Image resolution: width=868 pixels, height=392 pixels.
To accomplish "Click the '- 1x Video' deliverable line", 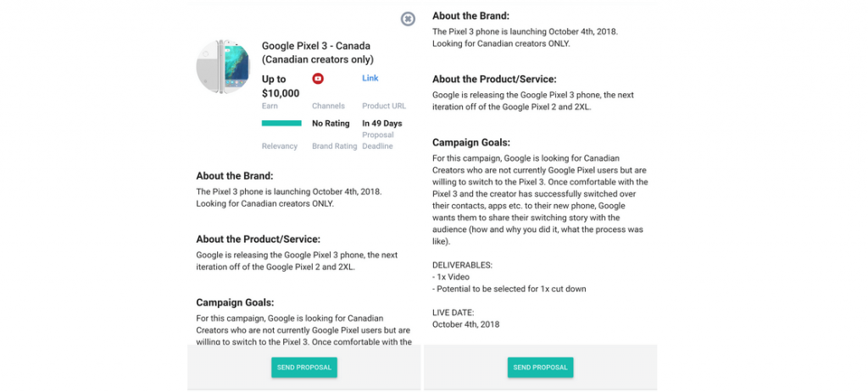I will click(x=451, y=277).
